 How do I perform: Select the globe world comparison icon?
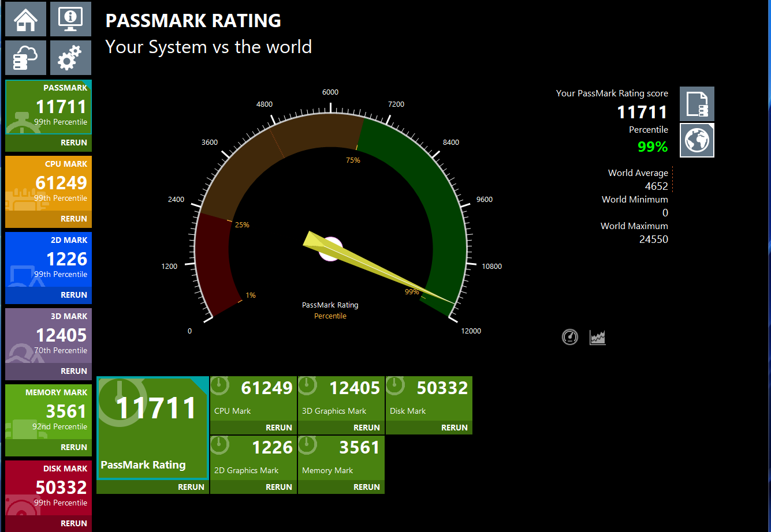pyautogui.click(x=697, y=140)
